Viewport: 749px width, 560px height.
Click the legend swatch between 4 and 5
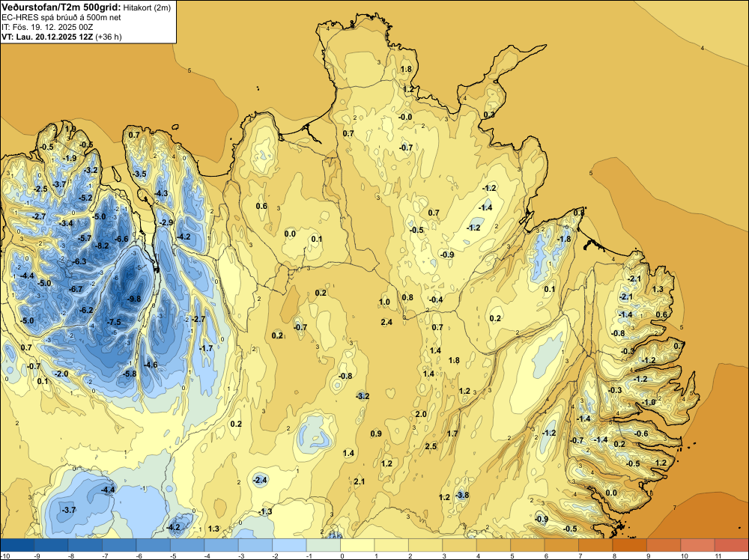[x=494, y=545]
